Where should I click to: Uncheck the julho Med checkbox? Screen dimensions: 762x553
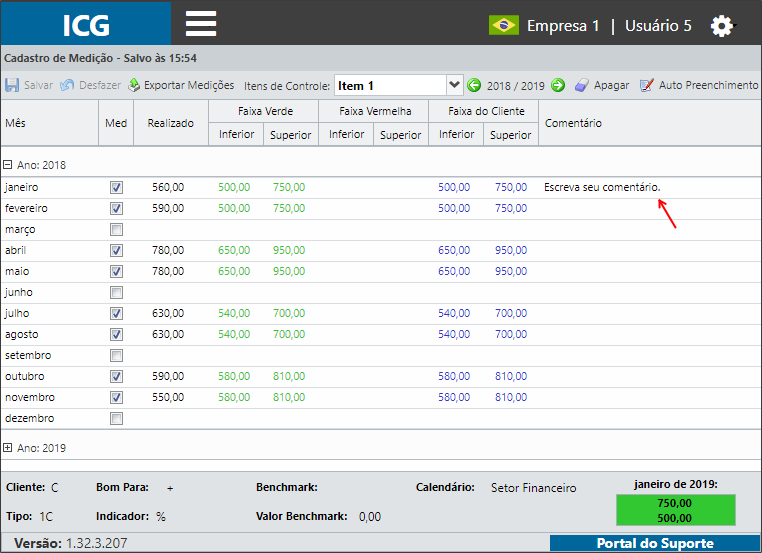(116, 313)
